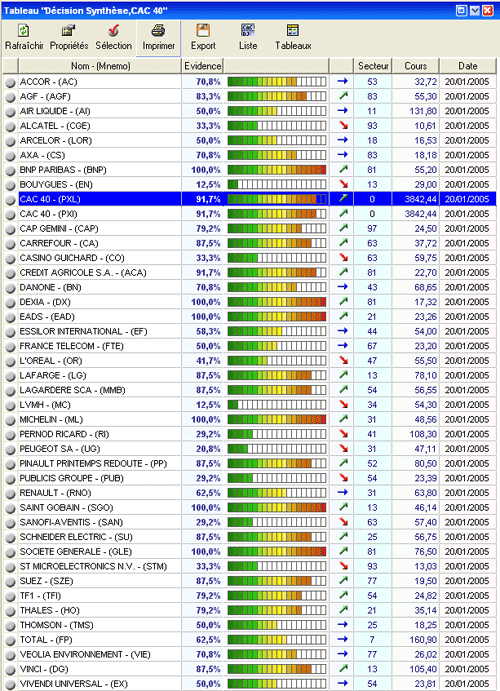
Task: Select the highlighted CAC 40 - (PXL) row
Action: [x=250, y=199]
